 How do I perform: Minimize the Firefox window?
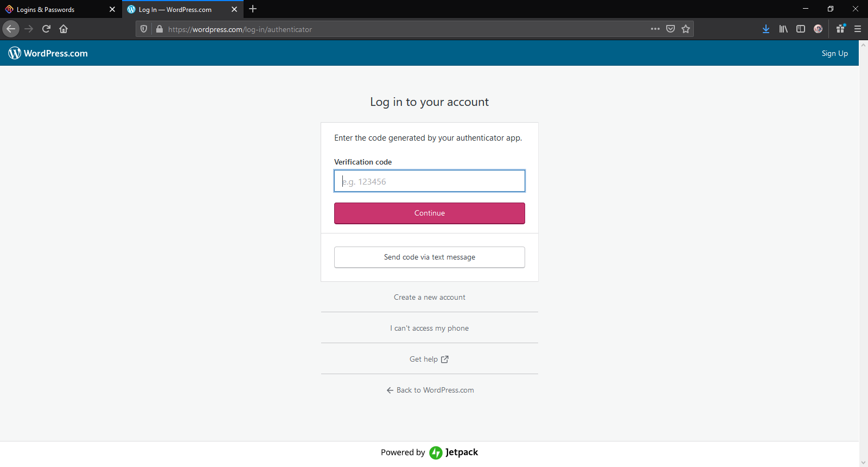[806, 9]
